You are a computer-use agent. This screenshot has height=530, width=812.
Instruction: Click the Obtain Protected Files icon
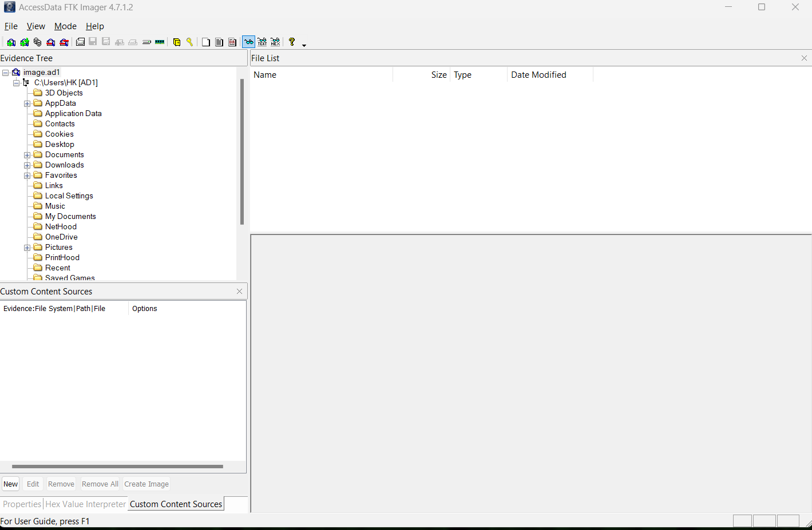point(177,42)
